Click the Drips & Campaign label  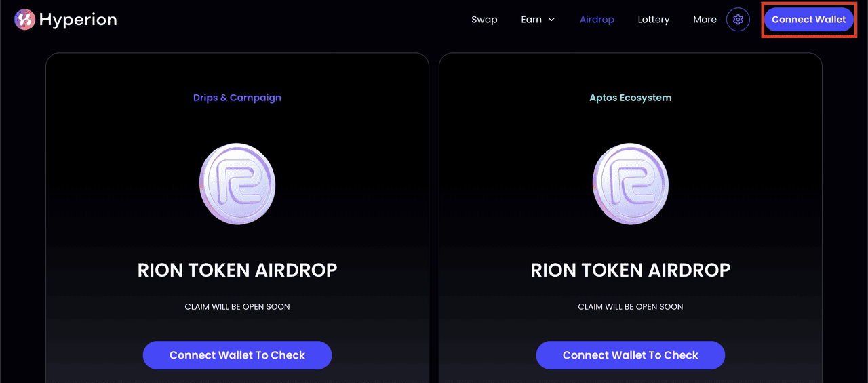tap(237, 98)
